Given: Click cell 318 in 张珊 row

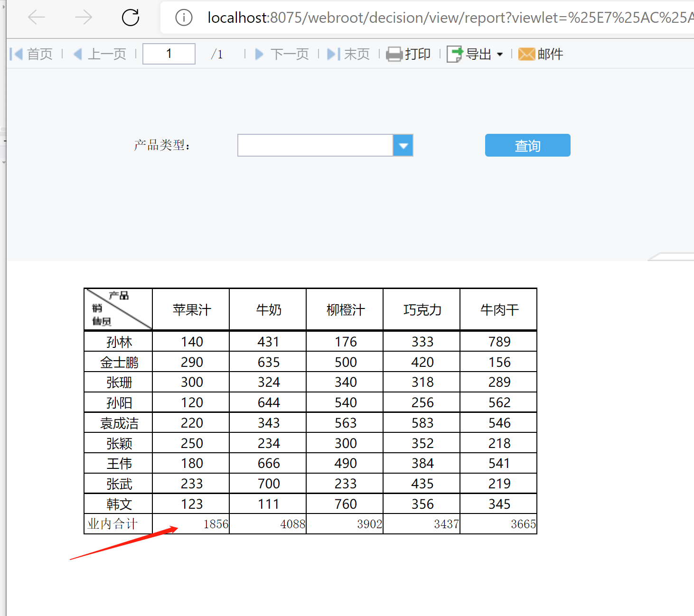Looking at the screenshot, I should click(422, 382).
